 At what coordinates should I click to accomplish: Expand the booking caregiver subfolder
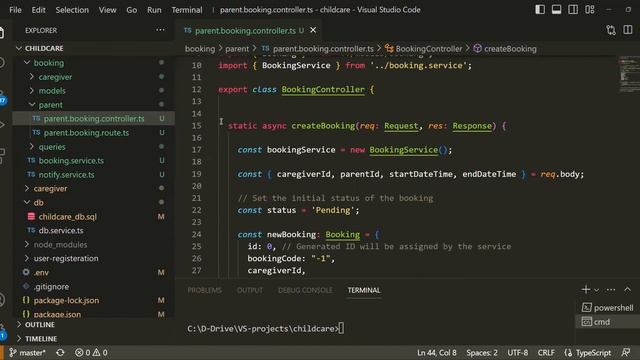pos(94,77)
